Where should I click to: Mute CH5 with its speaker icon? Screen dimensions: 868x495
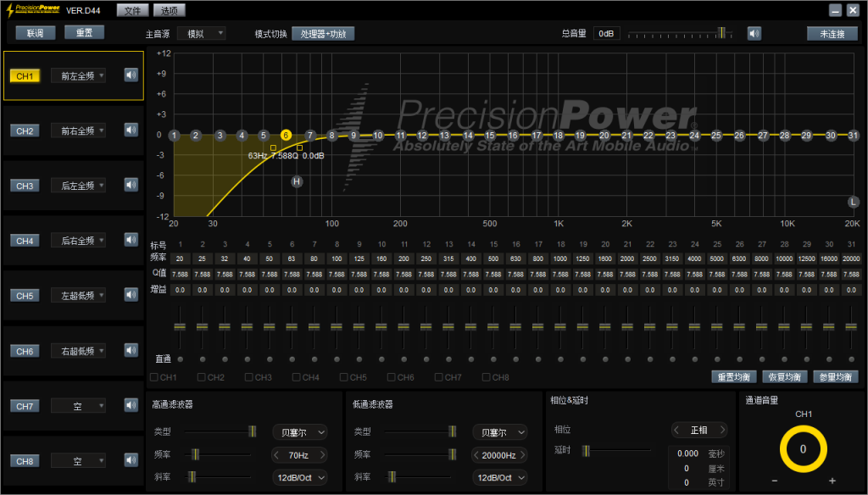(131, 295)
